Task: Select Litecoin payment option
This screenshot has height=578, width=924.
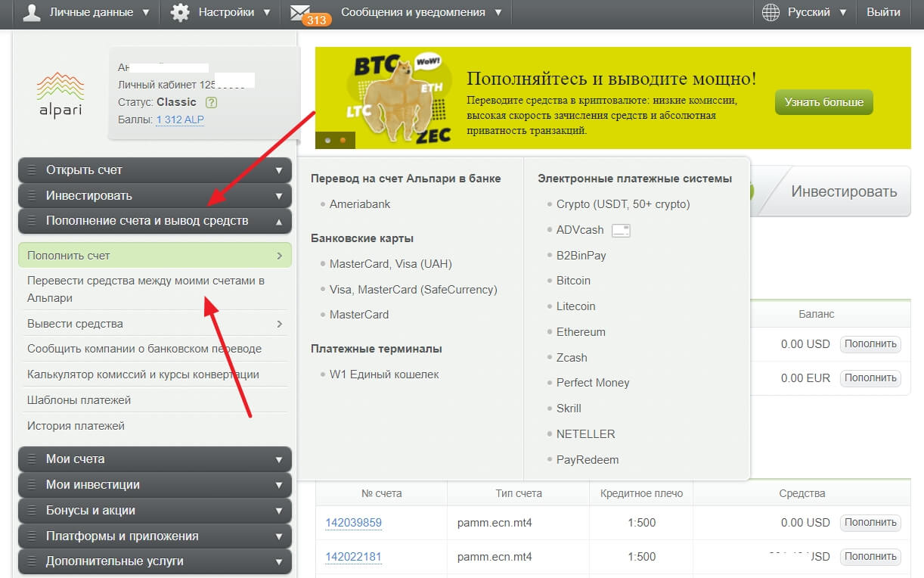Action: pyautogui.click(x=576, y=306)
